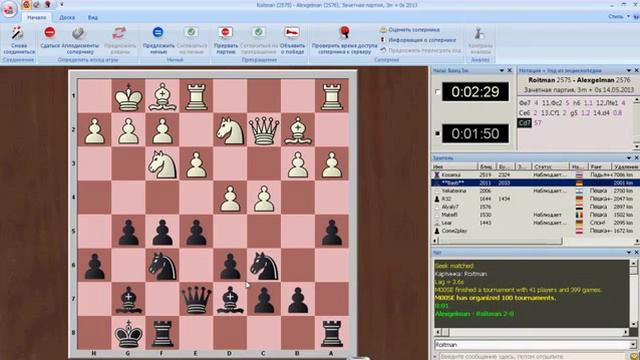Sort spectators by Имя column header

455,167
